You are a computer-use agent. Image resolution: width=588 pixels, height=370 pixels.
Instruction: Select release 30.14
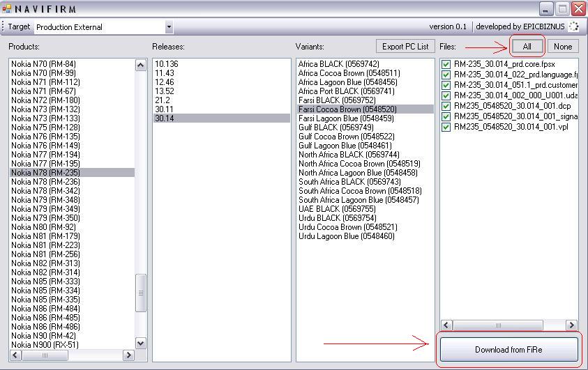click(x=222, y=118)
